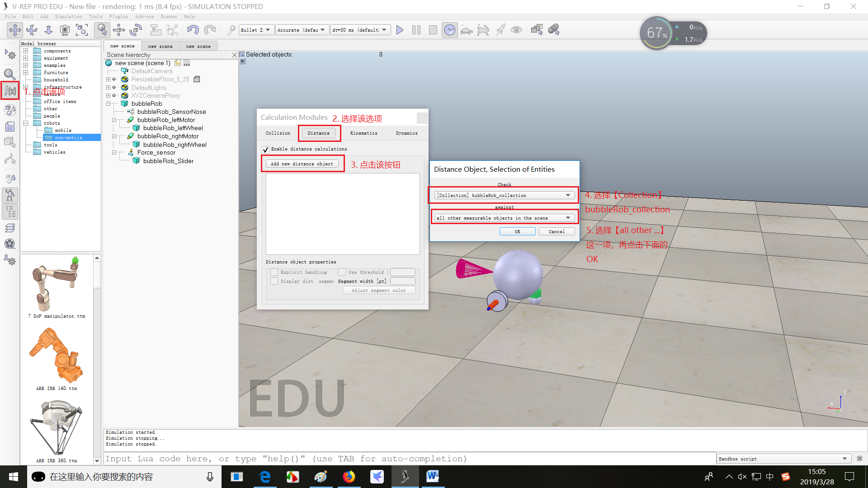
Task: Select the object/item rotate tool
Action: pos(136,30)
